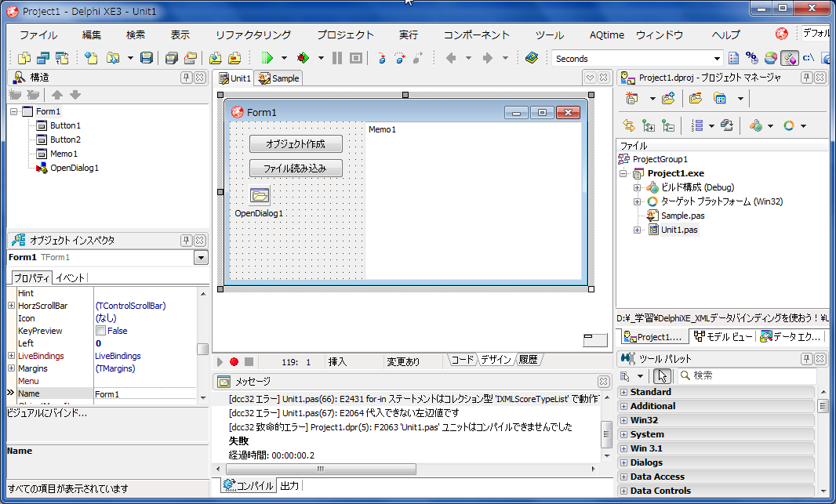Click the View folder icon in Project Manager
This screenshot has width=836, height=504.
pyautogui.click(x=720, y=98)
